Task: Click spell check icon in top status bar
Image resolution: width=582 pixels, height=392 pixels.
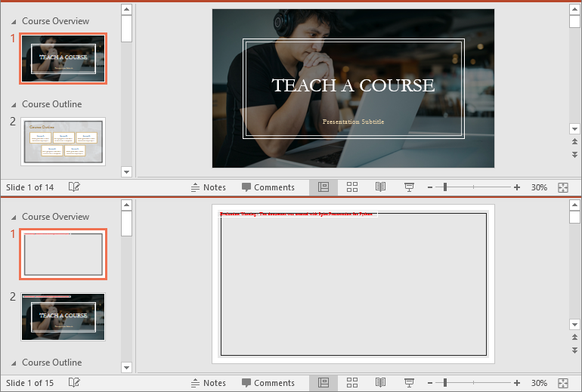Action: coord(74,187)
